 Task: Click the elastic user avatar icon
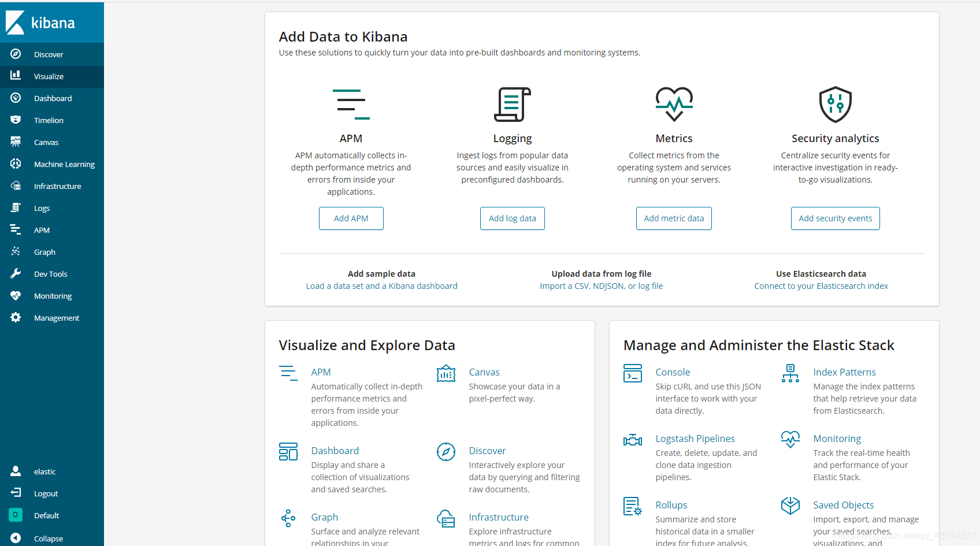click(16, 471)
